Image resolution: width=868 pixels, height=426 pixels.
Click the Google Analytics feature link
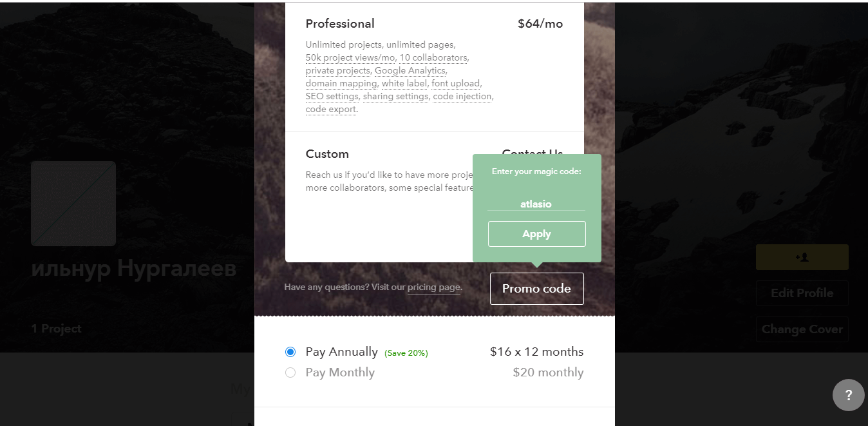point(410,71)
